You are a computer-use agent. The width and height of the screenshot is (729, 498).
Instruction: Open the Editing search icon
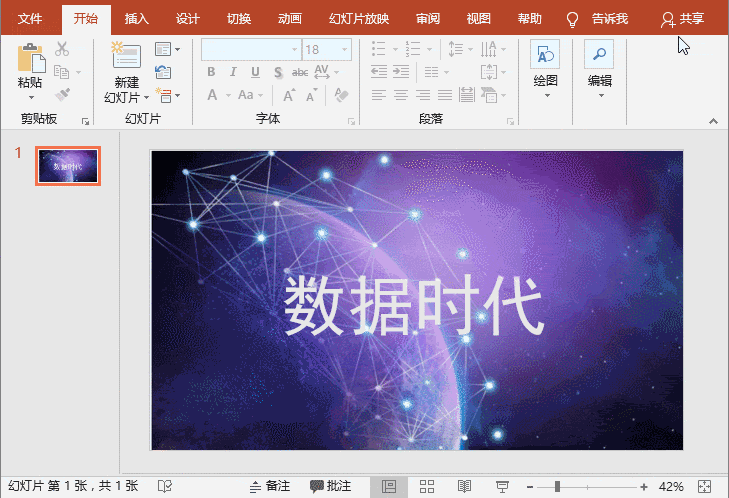click(599, 55)
